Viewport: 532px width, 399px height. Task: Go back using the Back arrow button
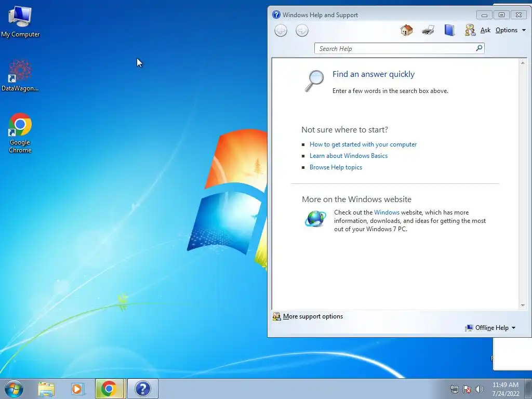point(281,31)
